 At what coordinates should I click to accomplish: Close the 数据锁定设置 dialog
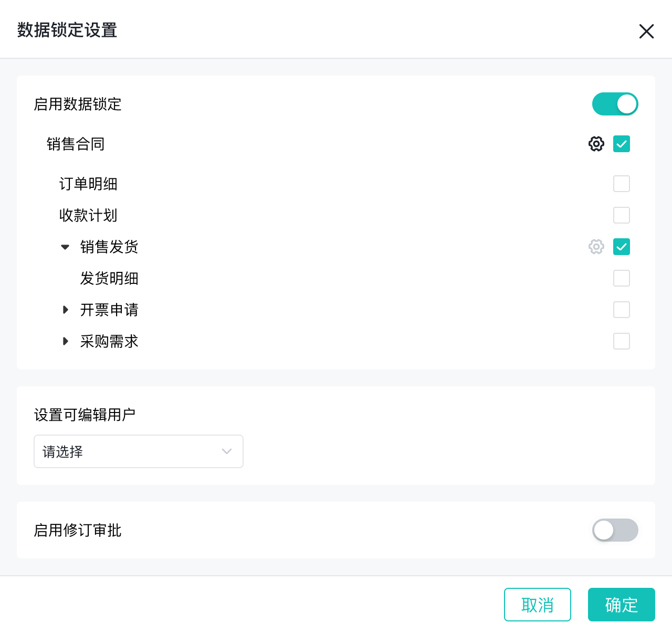point(646,31)
